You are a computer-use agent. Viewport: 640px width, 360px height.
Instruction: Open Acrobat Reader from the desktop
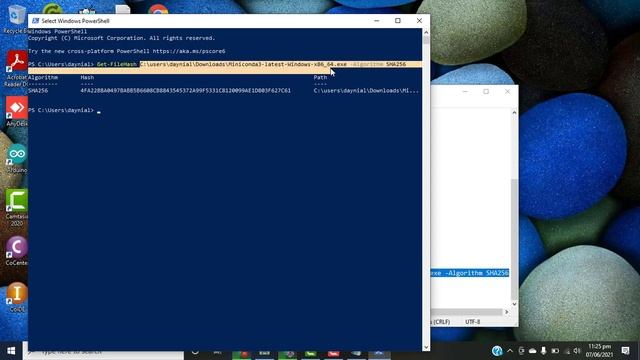16,69
